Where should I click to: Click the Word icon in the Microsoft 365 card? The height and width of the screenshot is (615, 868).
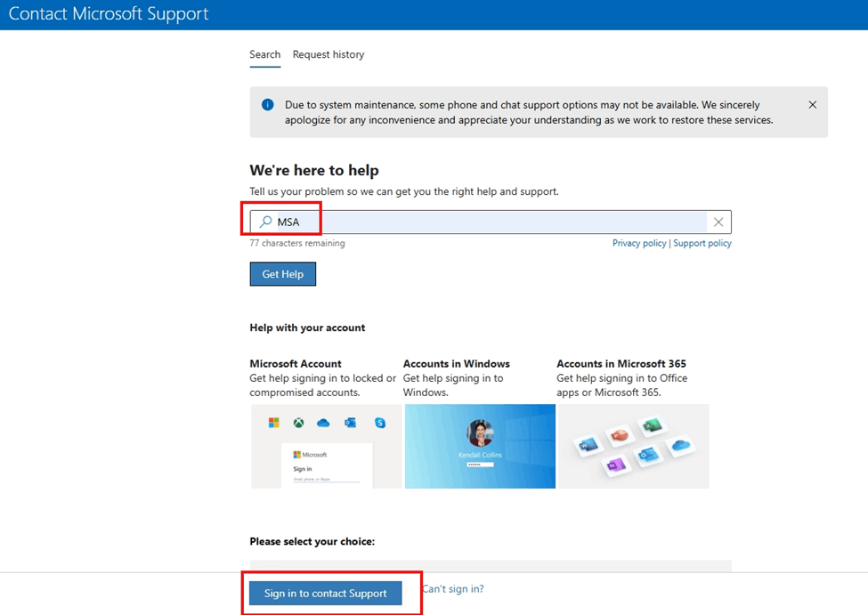[x=588, y=443]
